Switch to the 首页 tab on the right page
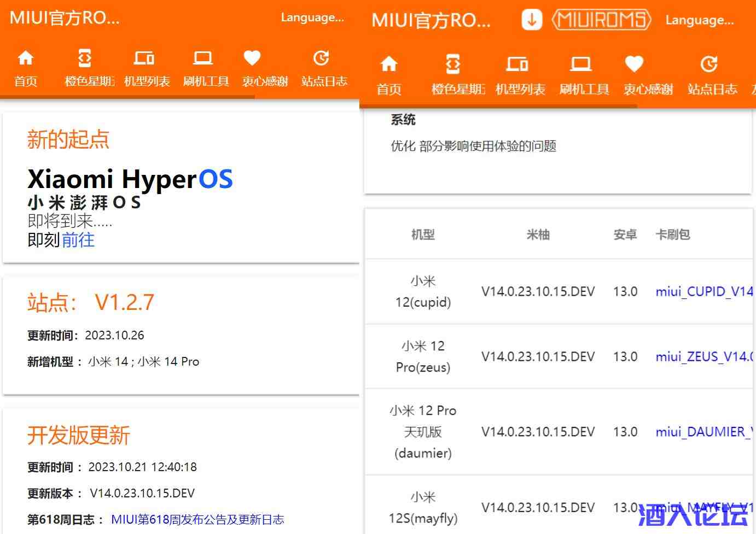This screenshot has height=534, width=756. (389, 89)
